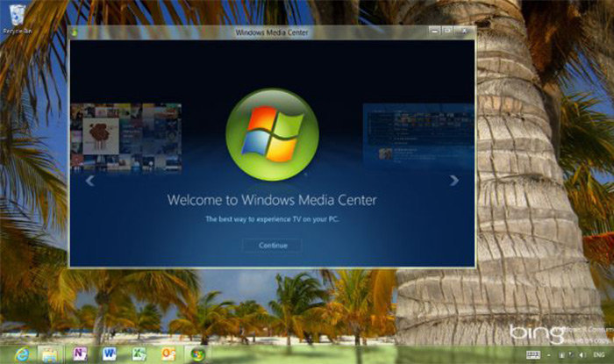
Task: Click the Continue button
Action: coord(273,246)
